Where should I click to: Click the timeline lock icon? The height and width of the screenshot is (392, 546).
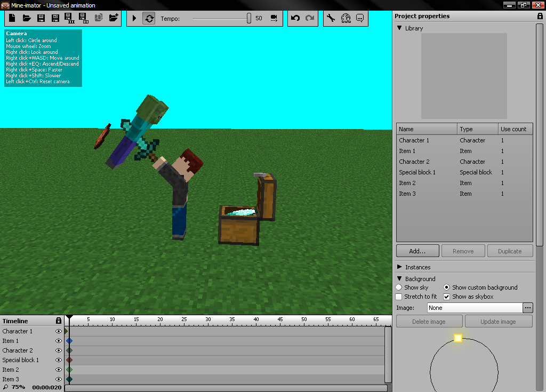[x=59, y=321]
